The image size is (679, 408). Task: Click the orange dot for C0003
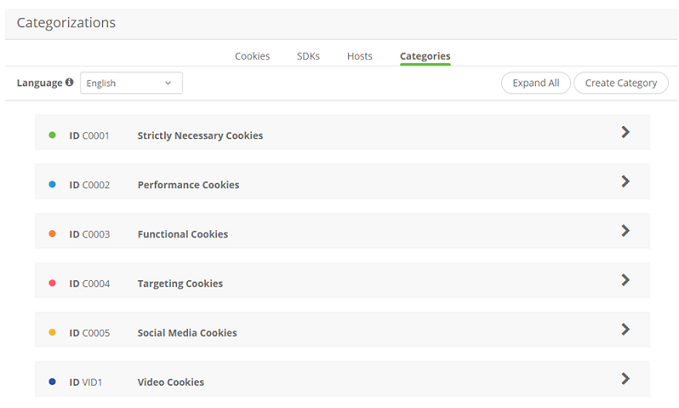(52, 233)
